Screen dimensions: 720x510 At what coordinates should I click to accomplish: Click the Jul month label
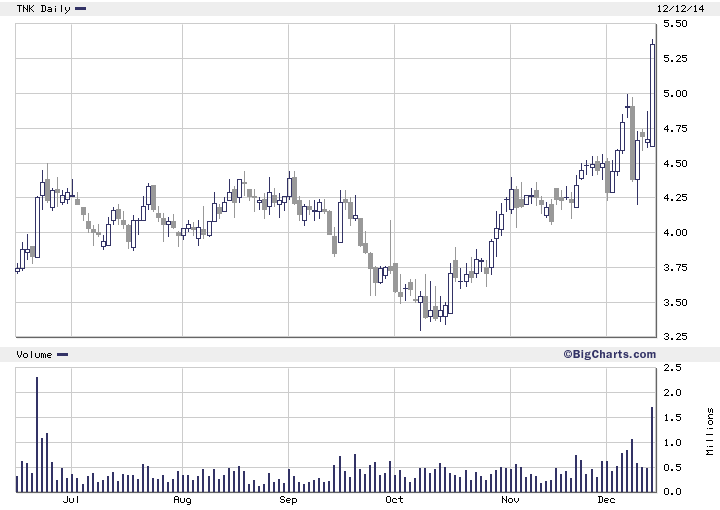point(71,499)
